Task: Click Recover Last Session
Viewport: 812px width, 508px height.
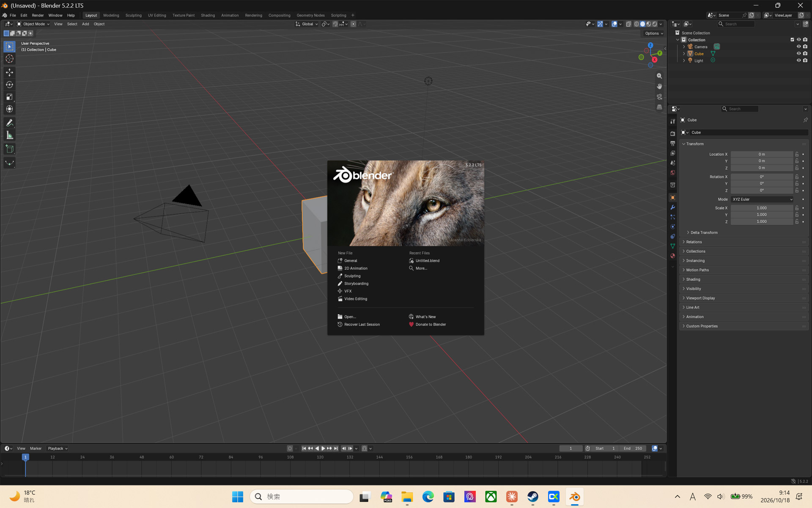Action: [362, 325]
